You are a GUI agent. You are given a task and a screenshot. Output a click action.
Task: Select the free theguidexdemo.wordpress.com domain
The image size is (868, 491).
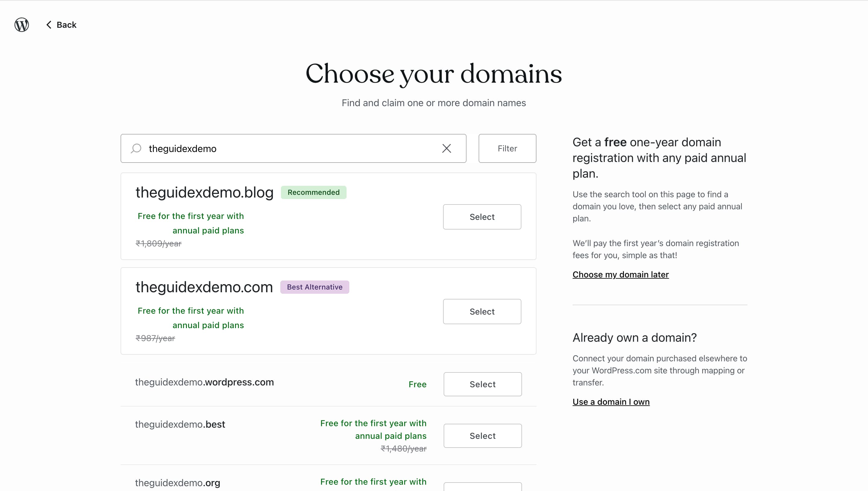[x=483, y=384]
